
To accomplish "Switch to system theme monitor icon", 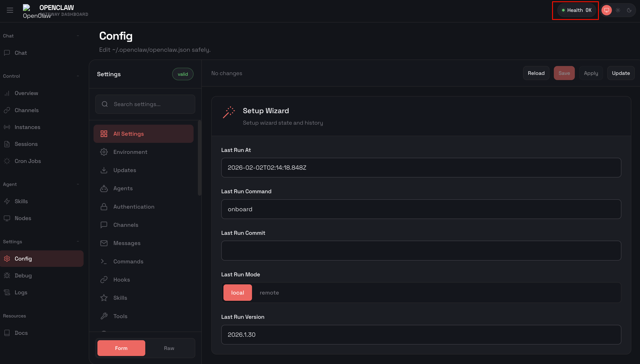I will 606,10.
